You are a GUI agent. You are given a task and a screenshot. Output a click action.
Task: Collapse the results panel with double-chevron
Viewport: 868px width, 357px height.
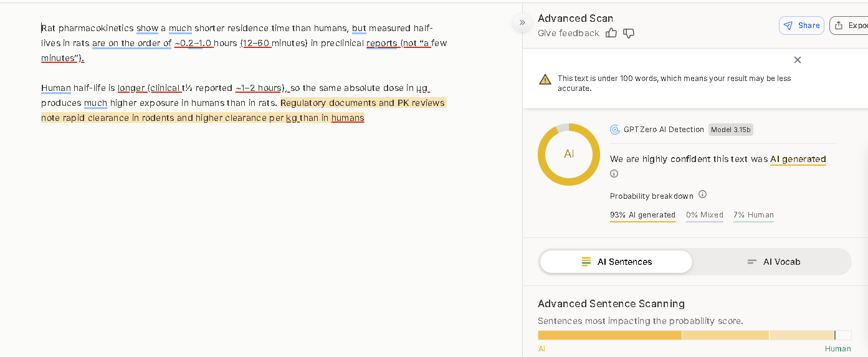point(522,22)
